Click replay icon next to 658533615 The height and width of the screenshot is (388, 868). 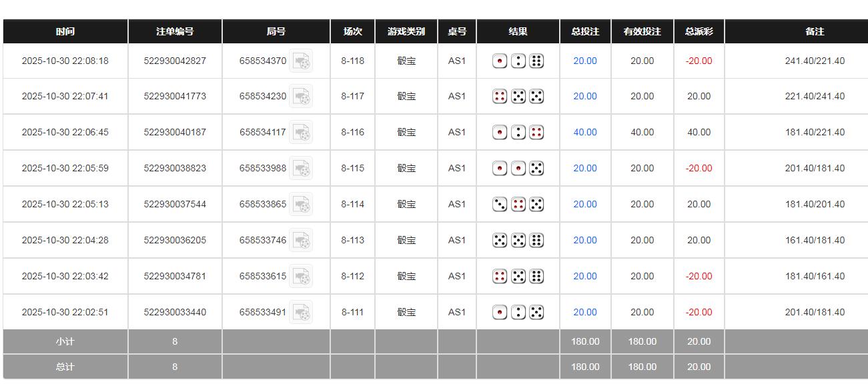coord(301,277)
